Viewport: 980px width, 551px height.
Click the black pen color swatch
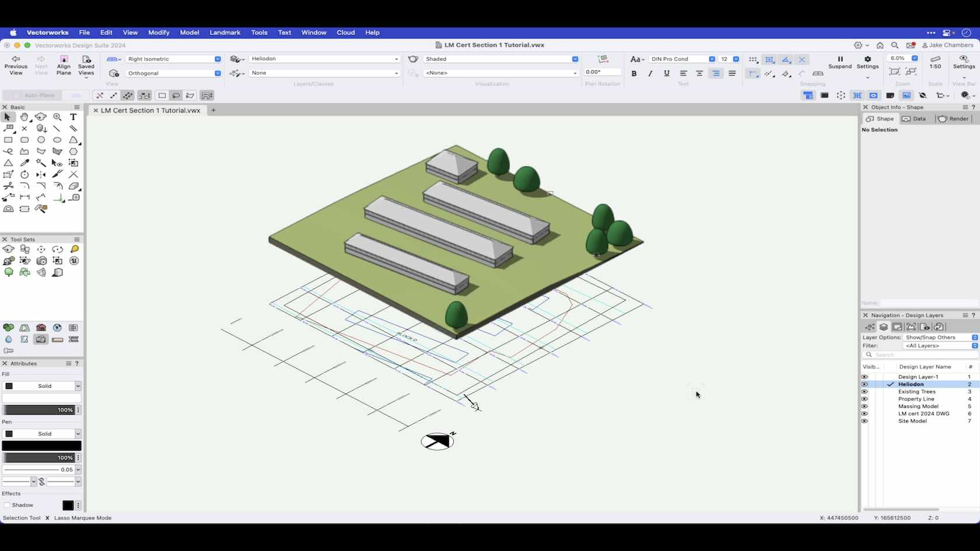(40, 445)
